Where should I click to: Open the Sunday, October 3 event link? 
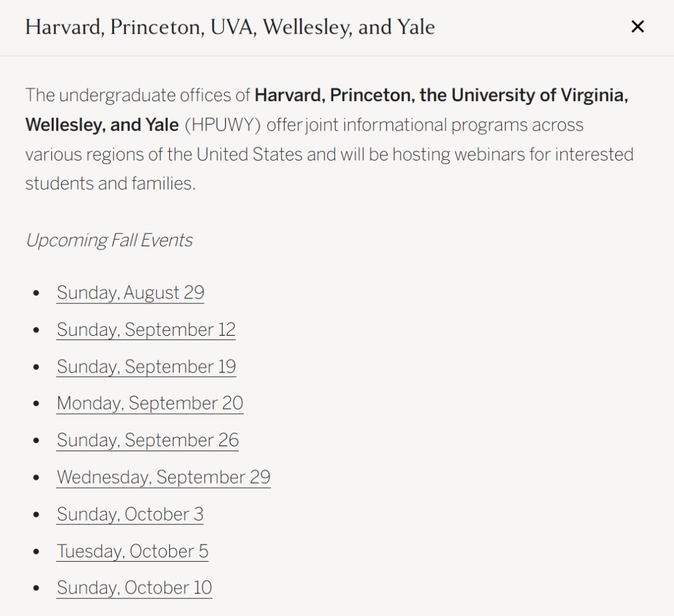click(x=130, y=514)
